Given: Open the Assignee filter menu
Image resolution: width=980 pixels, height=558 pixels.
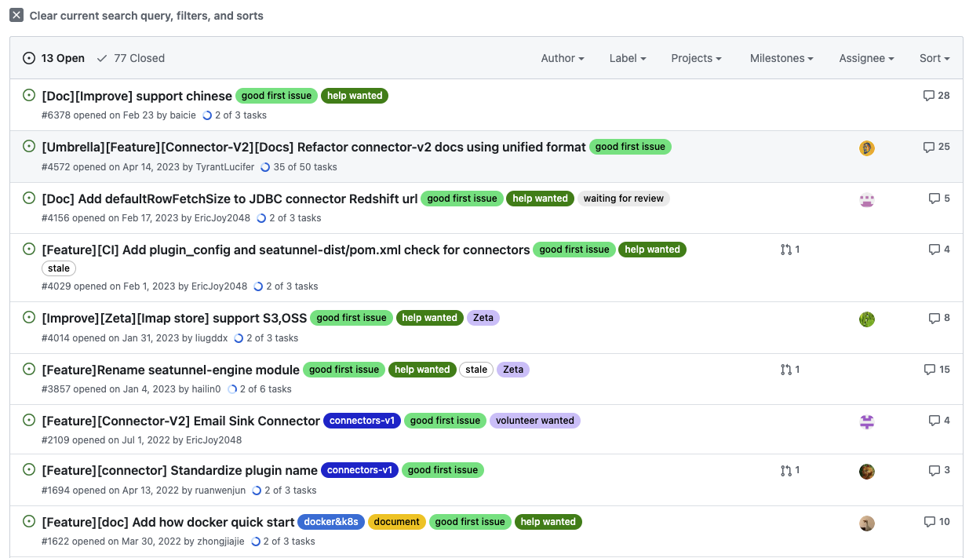Looking at the screenshot, I should pos(866,58).
